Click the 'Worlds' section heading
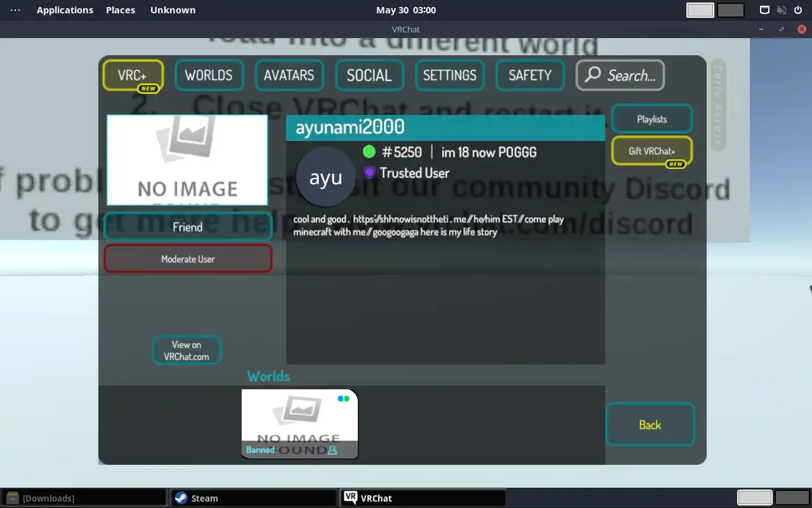812x508 pixels. click(x=268, y=376)
